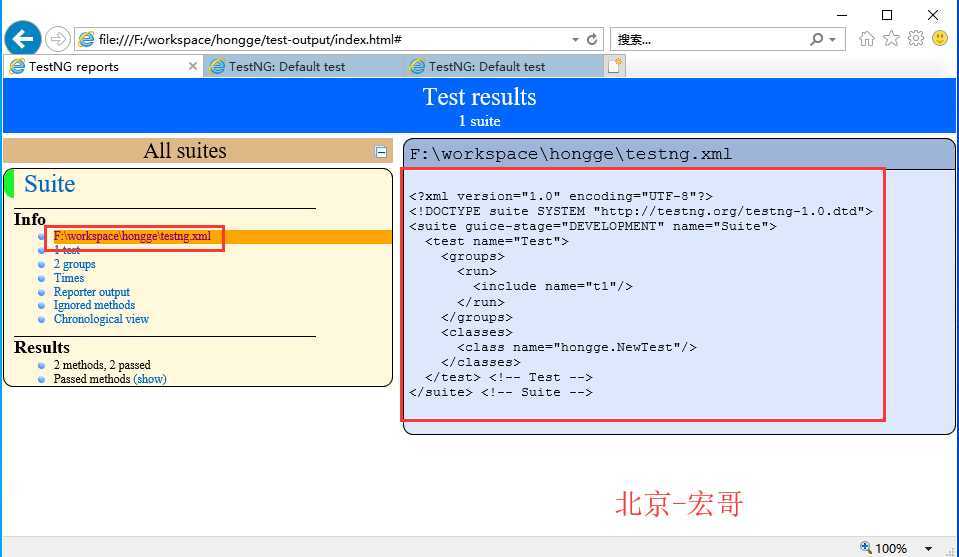
Task: Minimize the browser window
Action: pyautogui.click(x=842, y=15)
